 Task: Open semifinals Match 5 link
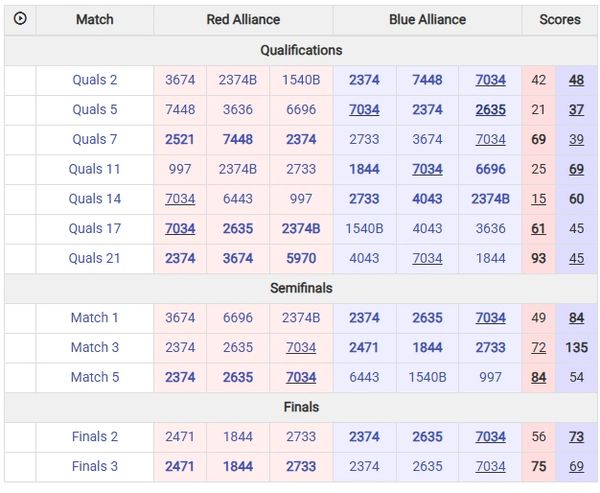[x=95, y=377]
